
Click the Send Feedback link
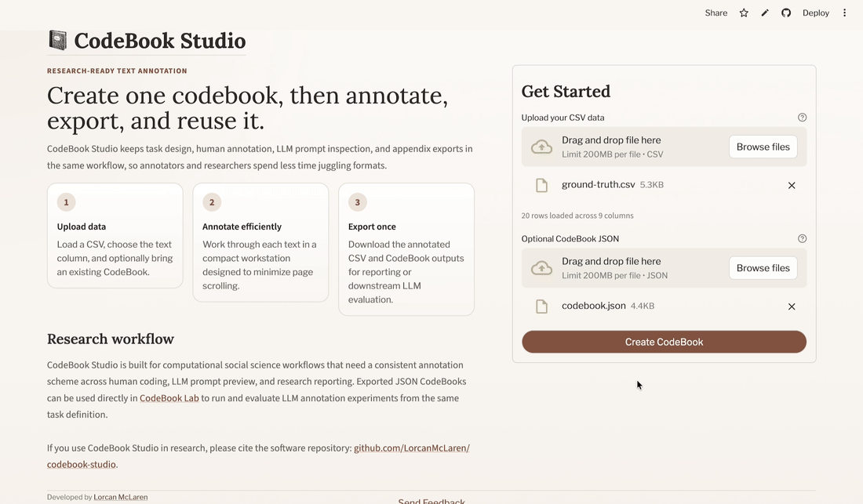tap(431, 501)
